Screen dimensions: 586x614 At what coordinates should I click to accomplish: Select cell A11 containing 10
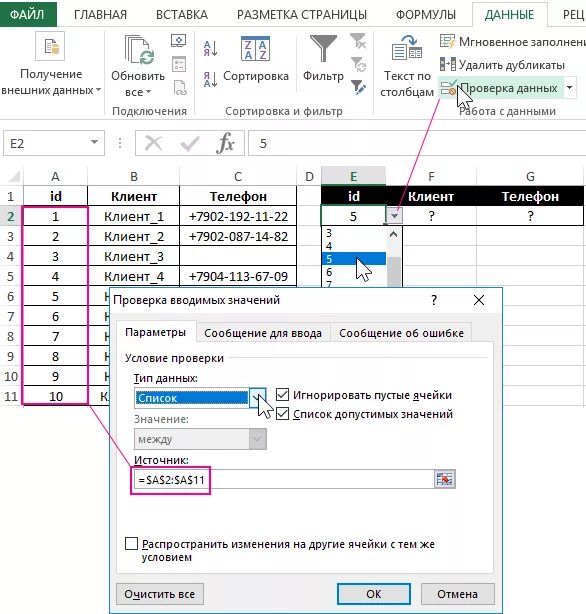(x=55, y=396)
